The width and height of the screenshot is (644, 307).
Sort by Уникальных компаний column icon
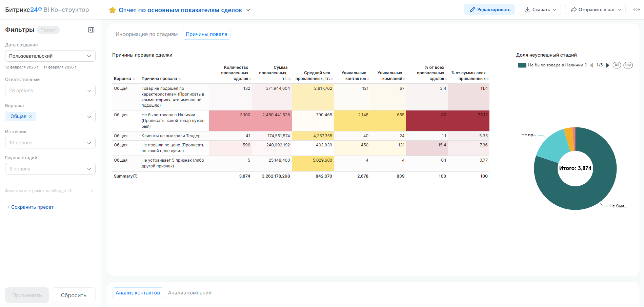[404, 79]
